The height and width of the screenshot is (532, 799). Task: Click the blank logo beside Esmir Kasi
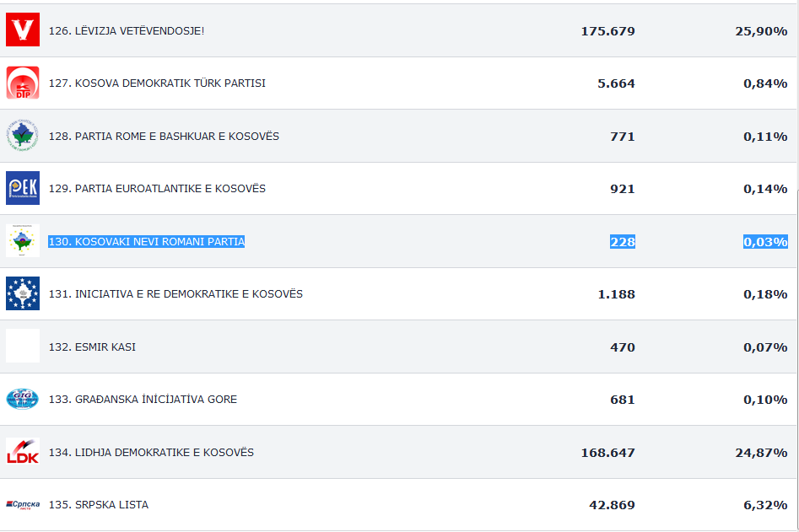[x=23, y=347]
